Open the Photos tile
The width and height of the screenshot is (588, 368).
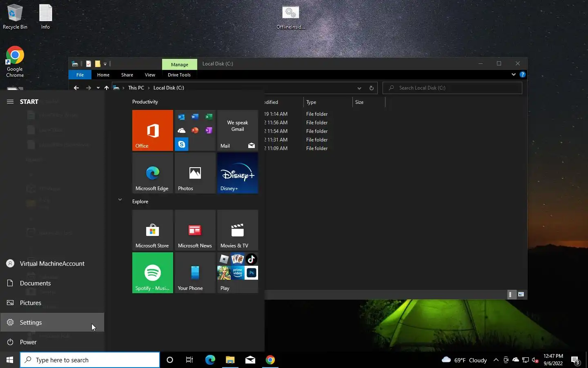pyautogui.click(x=195, y=173)
